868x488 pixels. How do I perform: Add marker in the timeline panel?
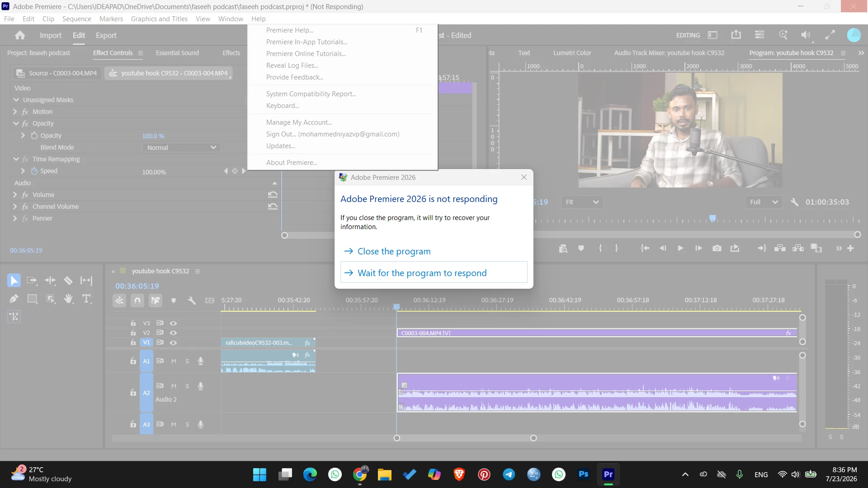(x=174, y=300)
